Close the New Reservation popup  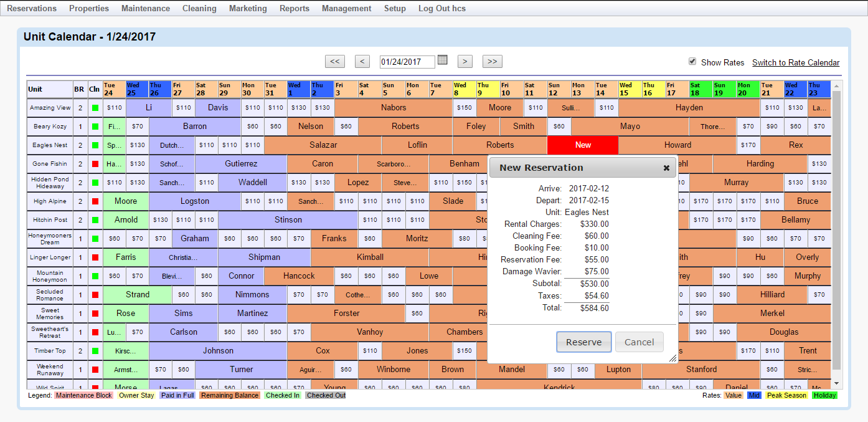coord(666,167)
